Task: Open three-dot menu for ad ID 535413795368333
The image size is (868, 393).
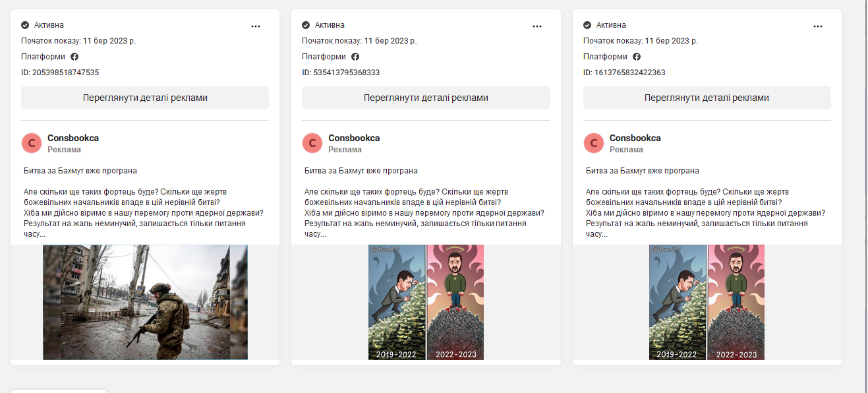Action: (537, 26)
